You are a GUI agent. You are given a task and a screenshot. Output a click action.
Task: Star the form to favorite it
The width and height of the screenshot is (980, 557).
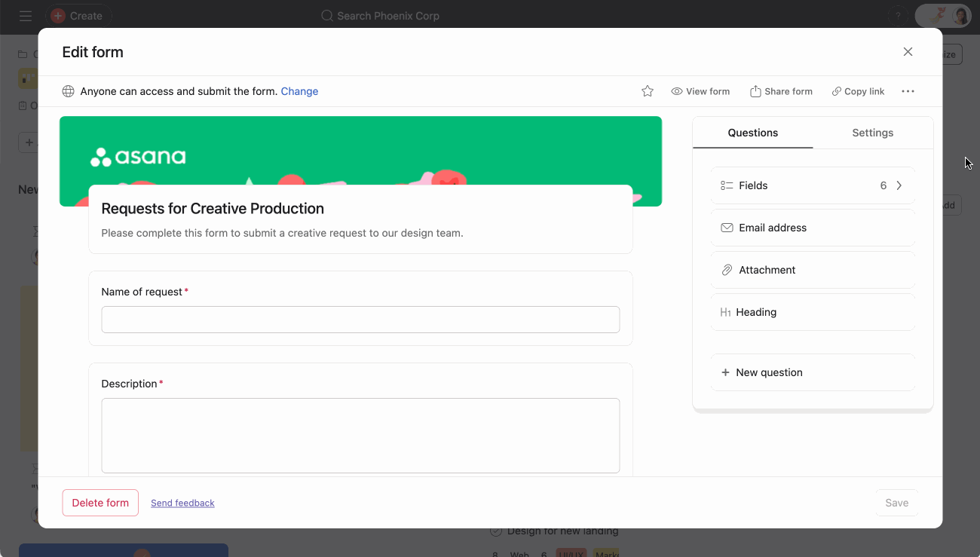[647, 90]
